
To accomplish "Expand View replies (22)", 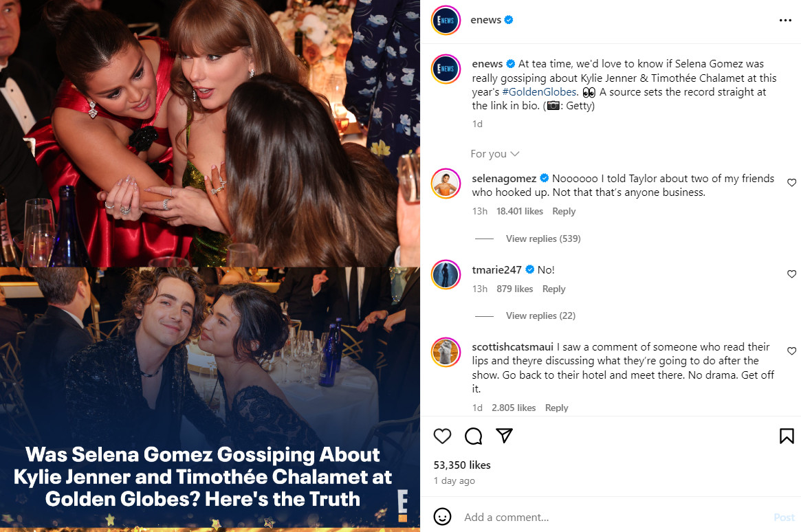I will [542, 315].
